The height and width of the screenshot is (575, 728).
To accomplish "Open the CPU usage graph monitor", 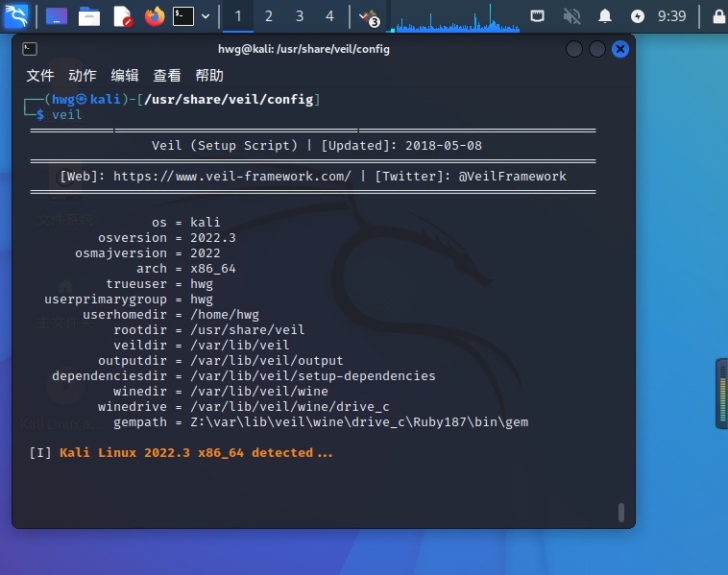I will pyautogui.click(x=455, y=17).
